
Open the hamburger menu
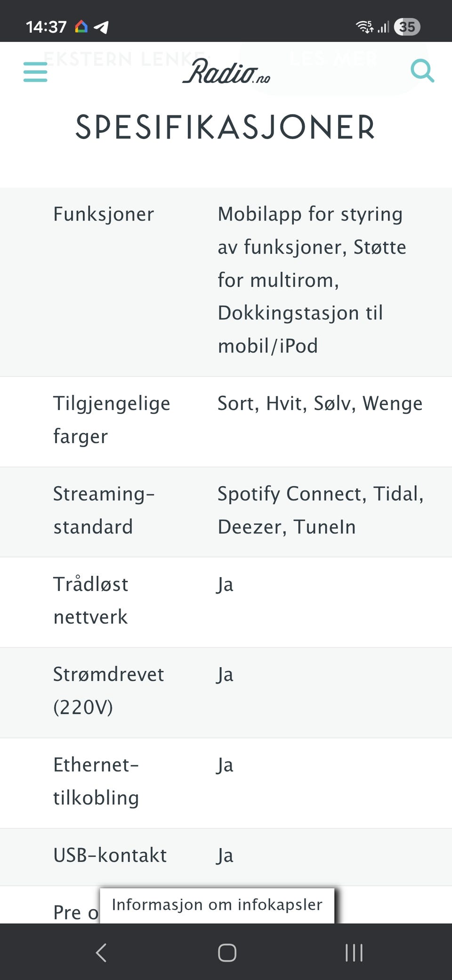(35, 72)
